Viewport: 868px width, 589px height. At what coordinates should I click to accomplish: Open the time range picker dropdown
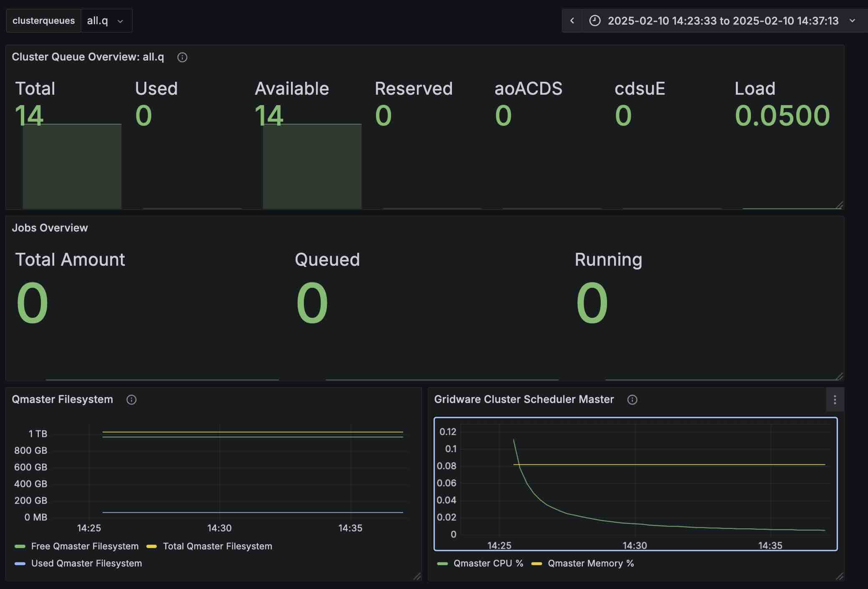[x=722, y=21]
